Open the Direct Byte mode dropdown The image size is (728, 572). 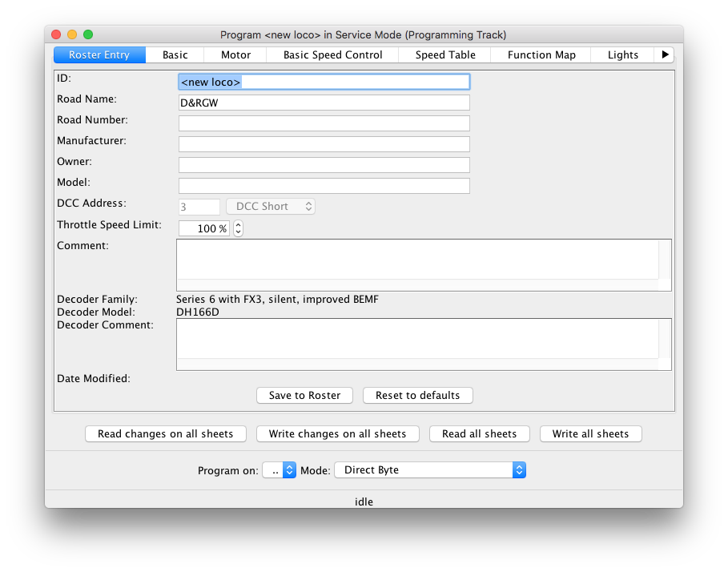430,470
